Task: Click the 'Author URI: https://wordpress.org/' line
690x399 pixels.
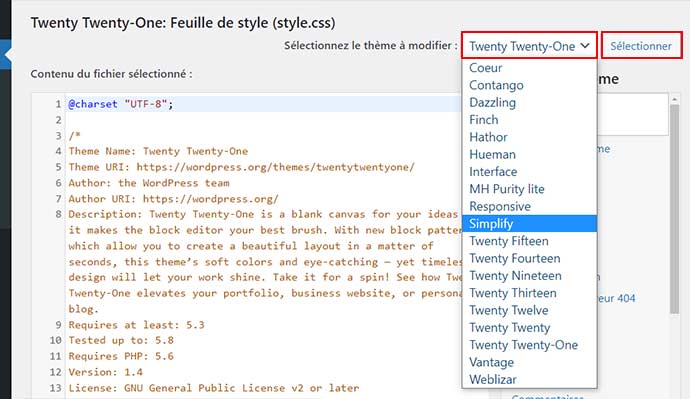Action: [173, 199]
